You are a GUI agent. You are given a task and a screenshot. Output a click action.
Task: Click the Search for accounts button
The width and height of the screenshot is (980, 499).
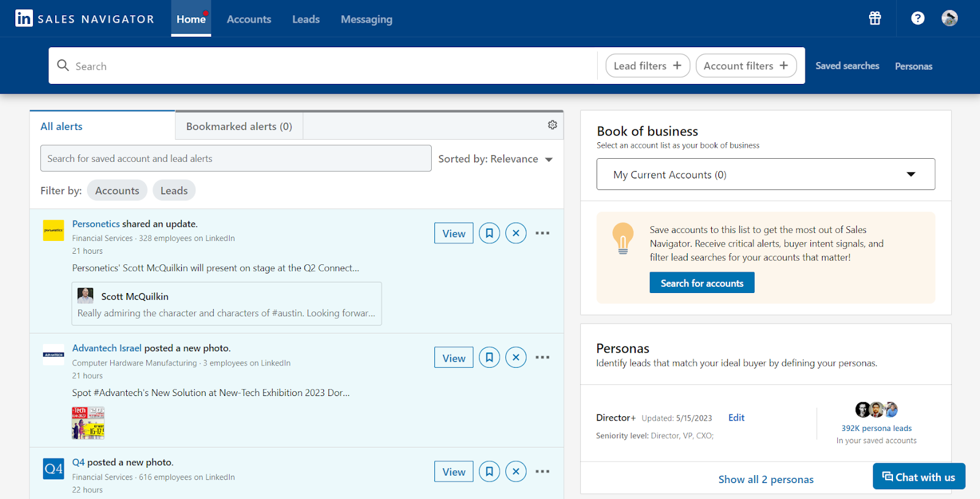pyautogui.click(x=702, y=283)
